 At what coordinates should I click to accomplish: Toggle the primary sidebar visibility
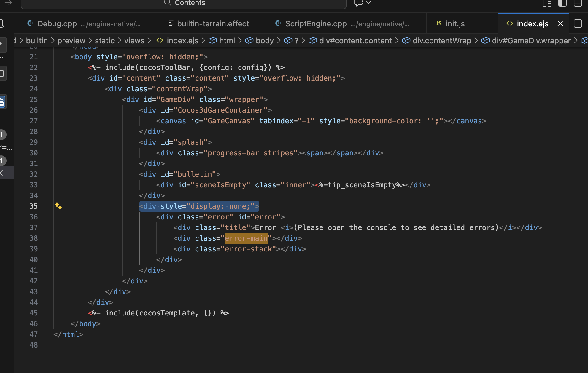(x=562, y=3)
